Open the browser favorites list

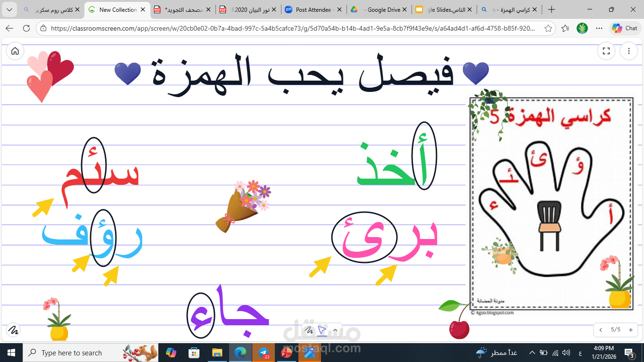[x=565, y=28]
